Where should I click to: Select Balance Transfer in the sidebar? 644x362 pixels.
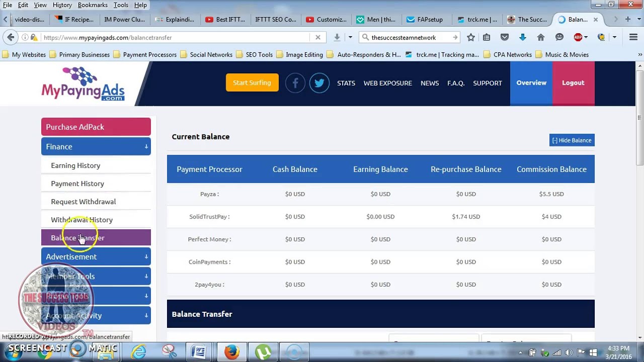(x=96, y=238)
